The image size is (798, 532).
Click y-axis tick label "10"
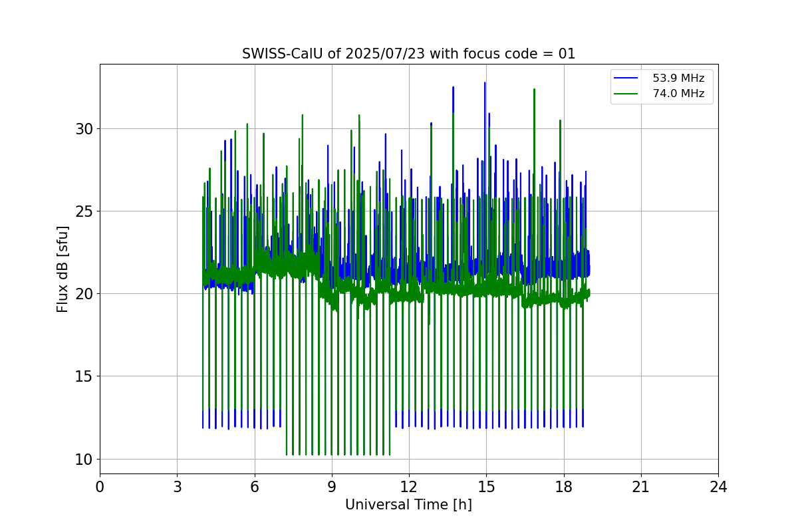click(x=83, y=460)
